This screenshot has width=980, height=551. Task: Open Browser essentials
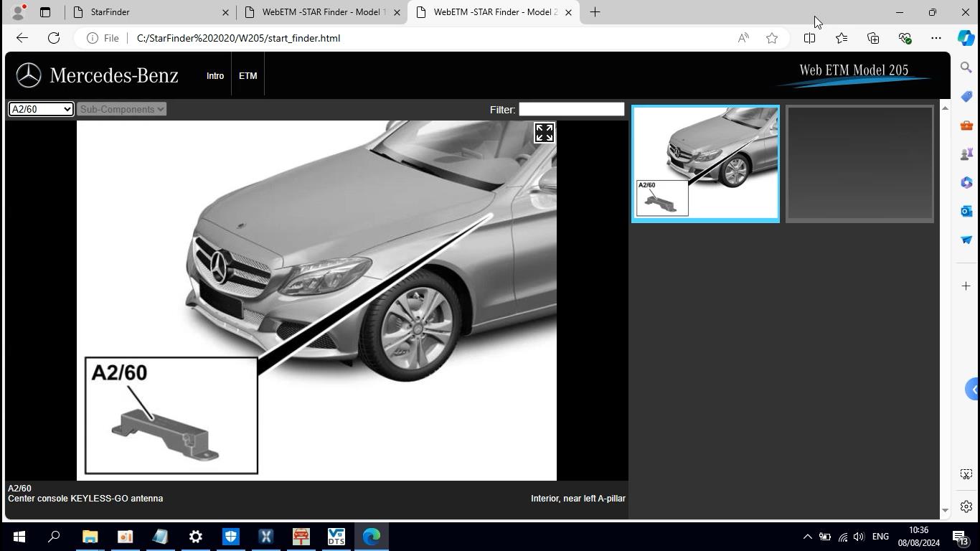pyautogui.click(x=905, y=38)
